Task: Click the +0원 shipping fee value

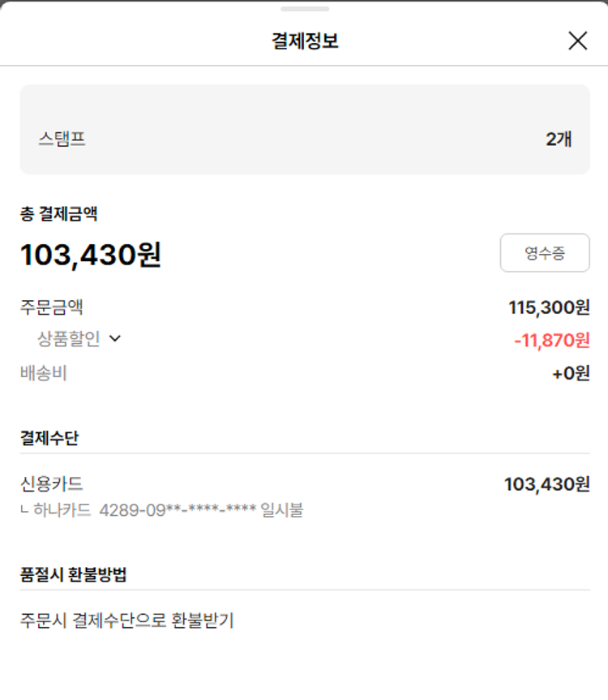Action: pos(571,374)
